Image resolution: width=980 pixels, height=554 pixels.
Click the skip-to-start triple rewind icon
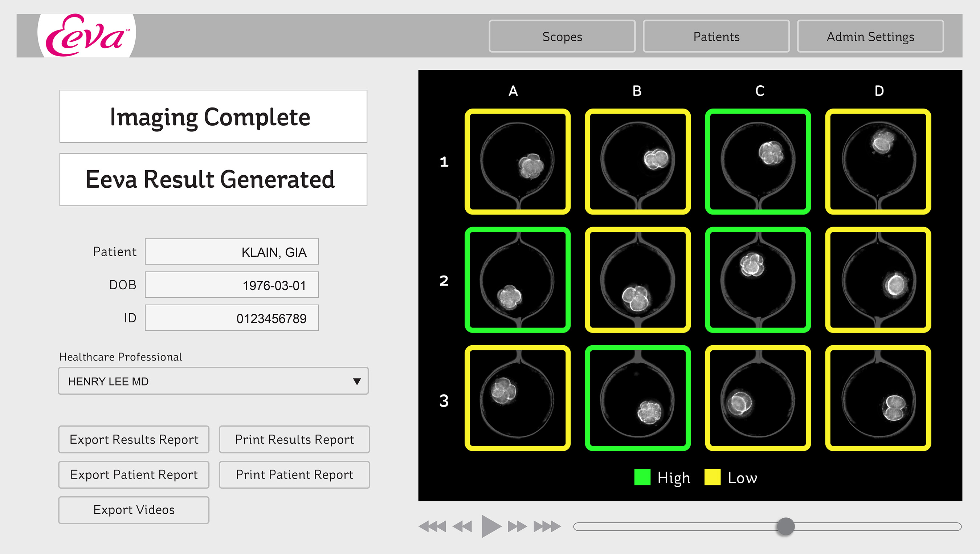point(433,527)
